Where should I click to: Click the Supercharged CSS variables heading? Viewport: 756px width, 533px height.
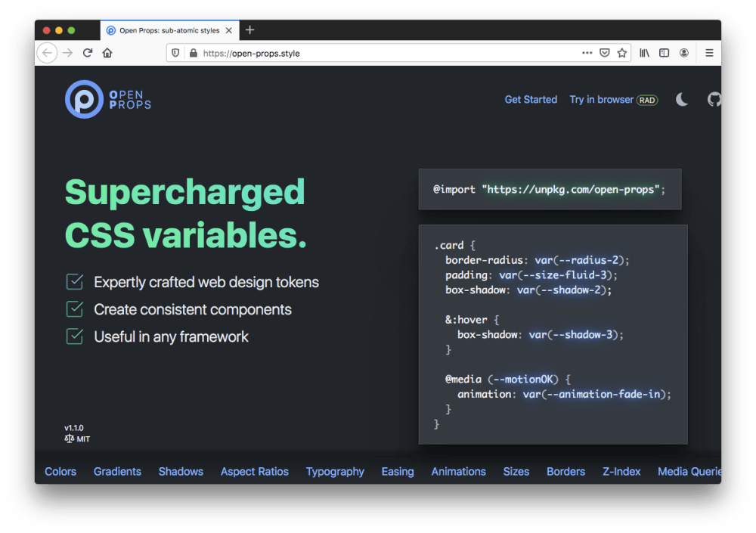(186, 212)
